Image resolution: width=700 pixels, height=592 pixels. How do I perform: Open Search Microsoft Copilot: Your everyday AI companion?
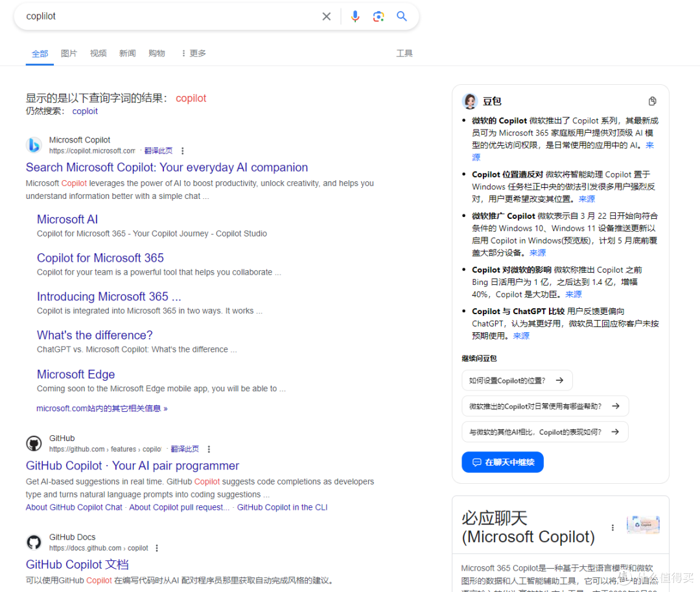[x=167, y=167]
